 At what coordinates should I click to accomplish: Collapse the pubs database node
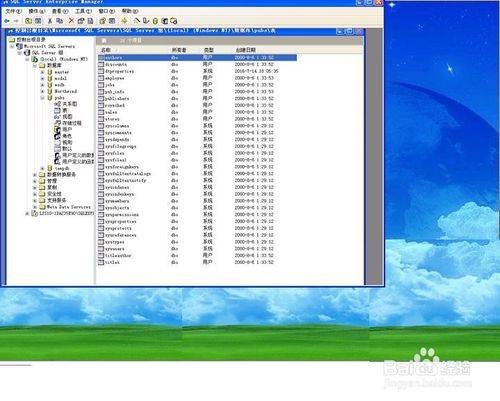coord(42,98)
